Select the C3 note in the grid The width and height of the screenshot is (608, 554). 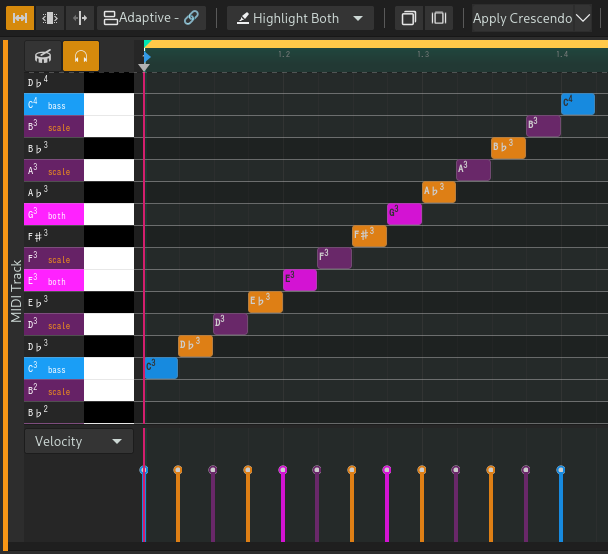tap(161, 368)
